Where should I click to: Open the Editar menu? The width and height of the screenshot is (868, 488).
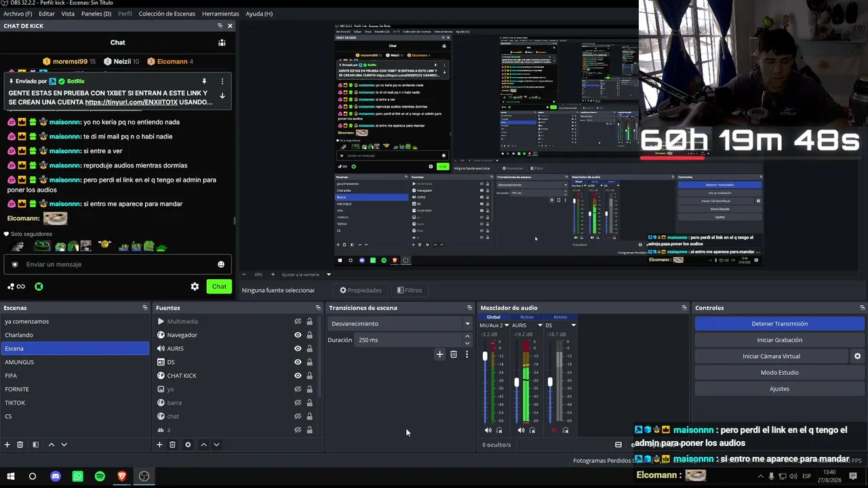click(x=47, y=14)
